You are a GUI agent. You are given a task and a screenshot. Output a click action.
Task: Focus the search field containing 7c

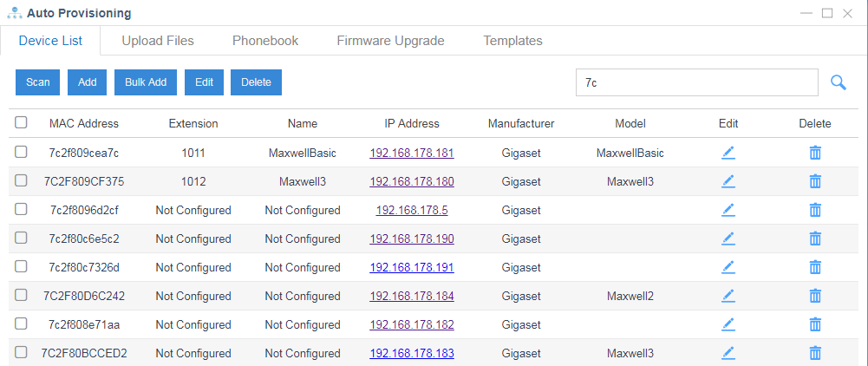pyautogui.click(x=697, y=82)
